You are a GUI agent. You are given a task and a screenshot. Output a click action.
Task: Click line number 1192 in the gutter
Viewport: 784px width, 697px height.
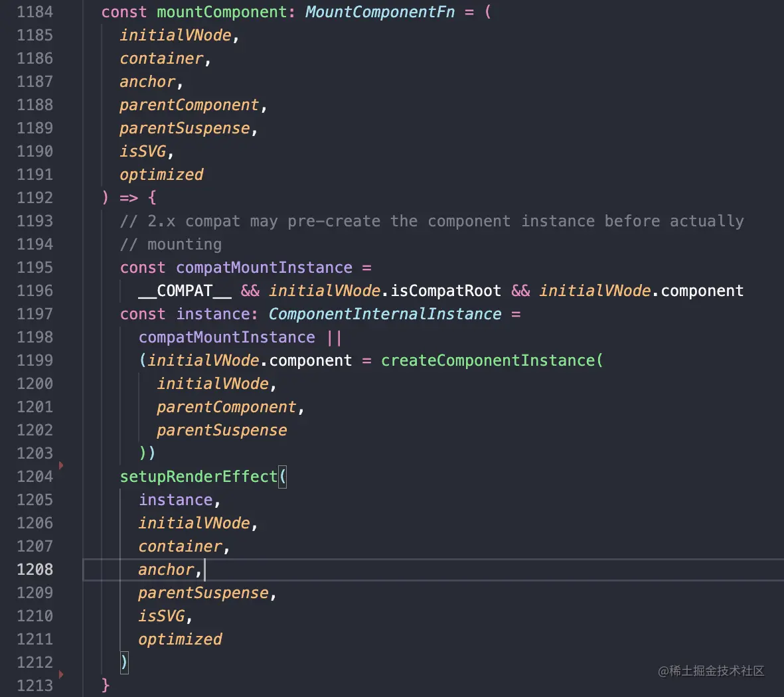pos(35,198)
